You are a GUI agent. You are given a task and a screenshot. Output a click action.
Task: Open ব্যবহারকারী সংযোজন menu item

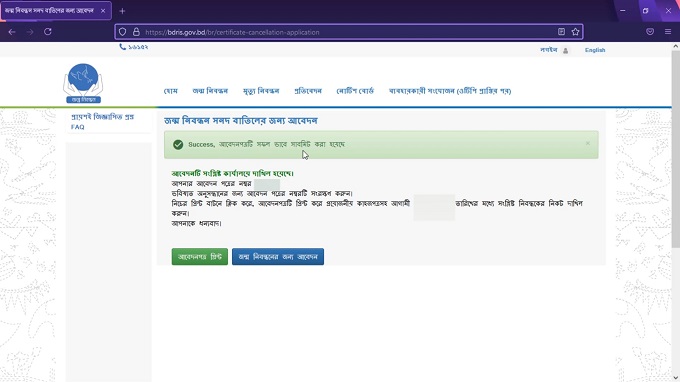450,91
